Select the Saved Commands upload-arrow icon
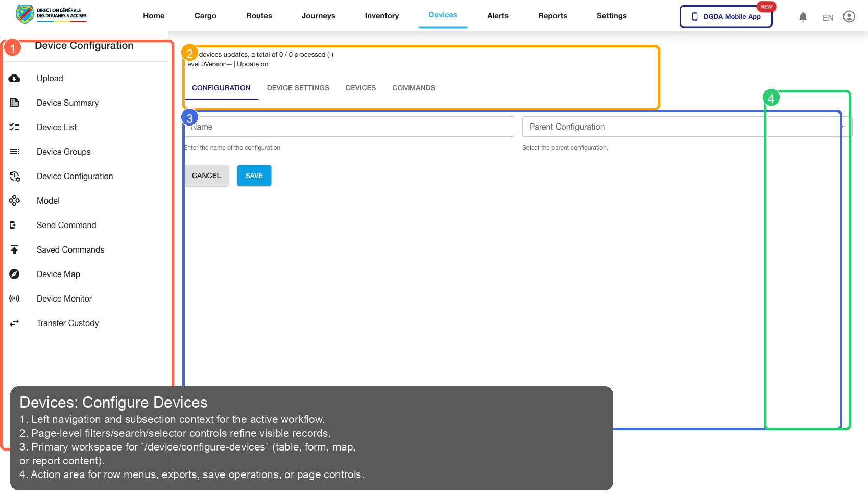Screen dimensions: 868x500 pyautogui.click(x=14, y=249)
